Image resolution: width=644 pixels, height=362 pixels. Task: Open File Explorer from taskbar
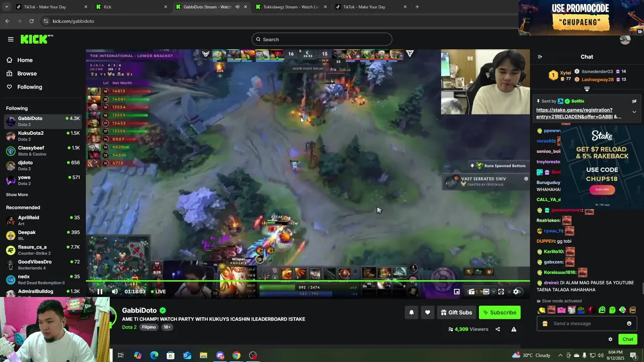pos(203,355)
